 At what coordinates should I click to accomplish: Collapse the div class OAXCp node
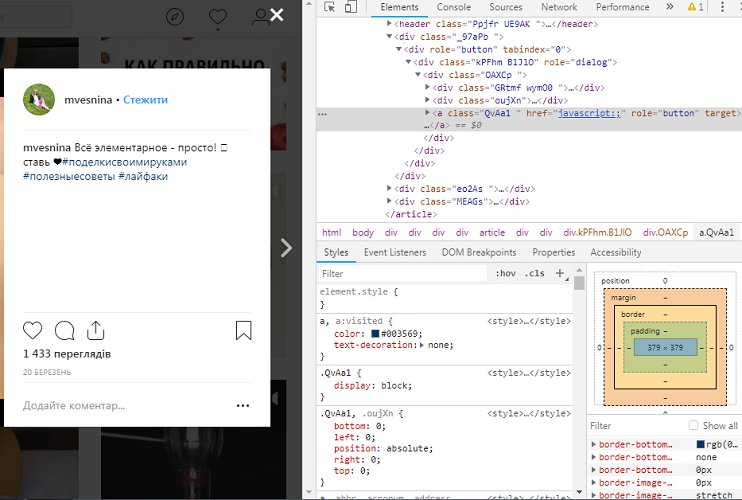tap(417, 75)
